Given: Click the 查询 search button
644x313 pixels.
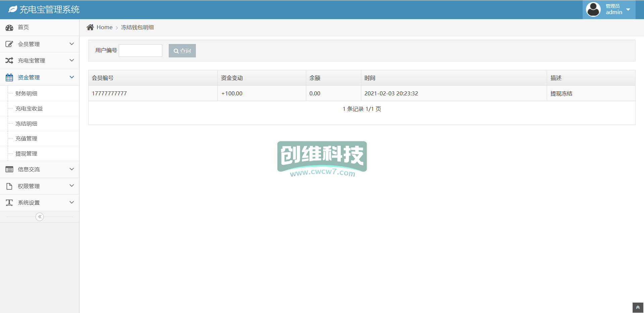Looking at the screenshot, I should coord(182,51).
